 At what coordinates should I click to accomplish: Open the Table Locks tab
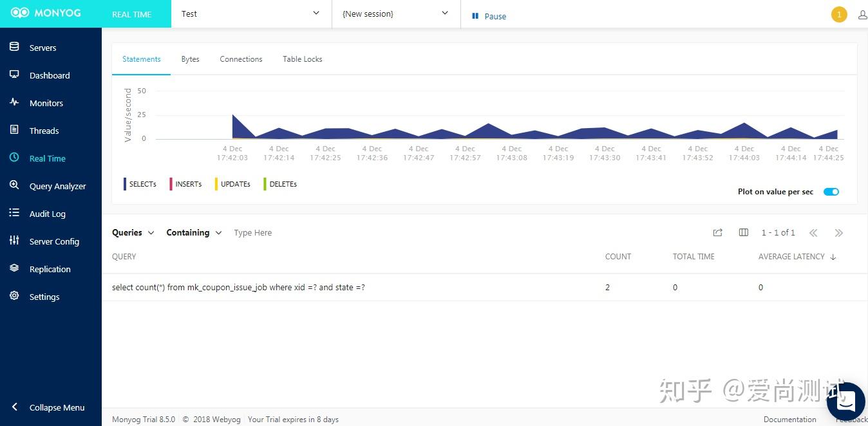pos(302,59)
